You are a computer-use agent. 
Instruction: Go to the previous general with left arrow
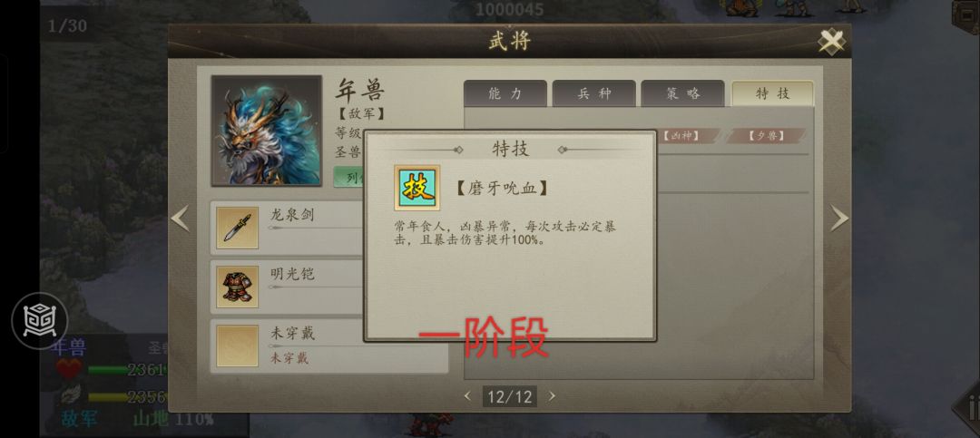click(x=180, y=219)
